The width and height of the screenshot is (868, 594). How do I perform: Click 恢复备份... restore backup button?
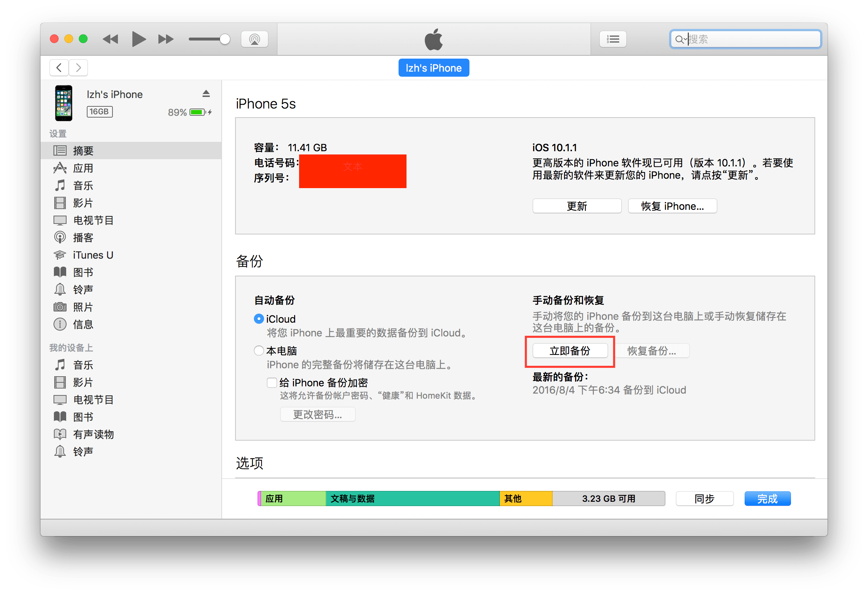click(x=651, y=351)
